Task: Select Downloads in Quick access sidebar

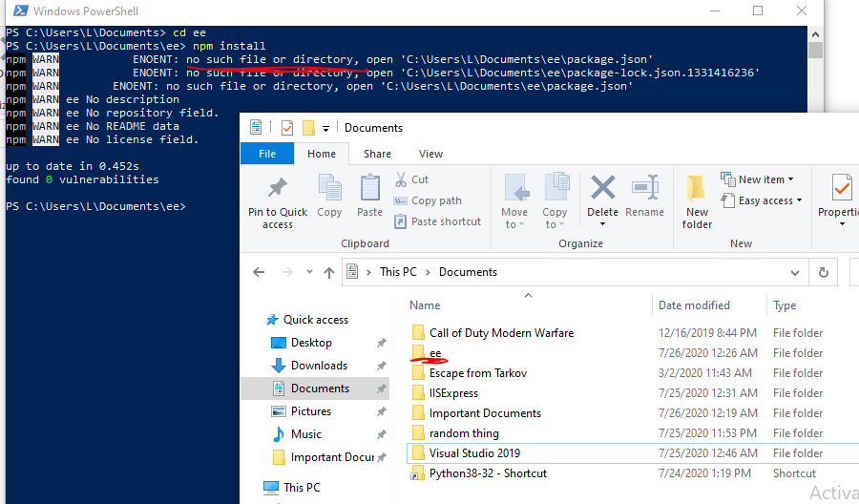Action: click(319, 366)
